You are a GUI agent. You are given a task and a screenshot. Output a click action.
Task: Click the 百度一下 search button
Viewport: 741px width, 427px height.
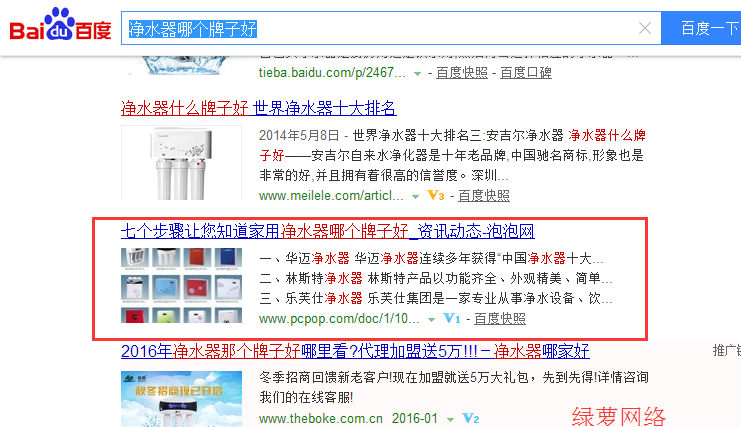point(701,28)
